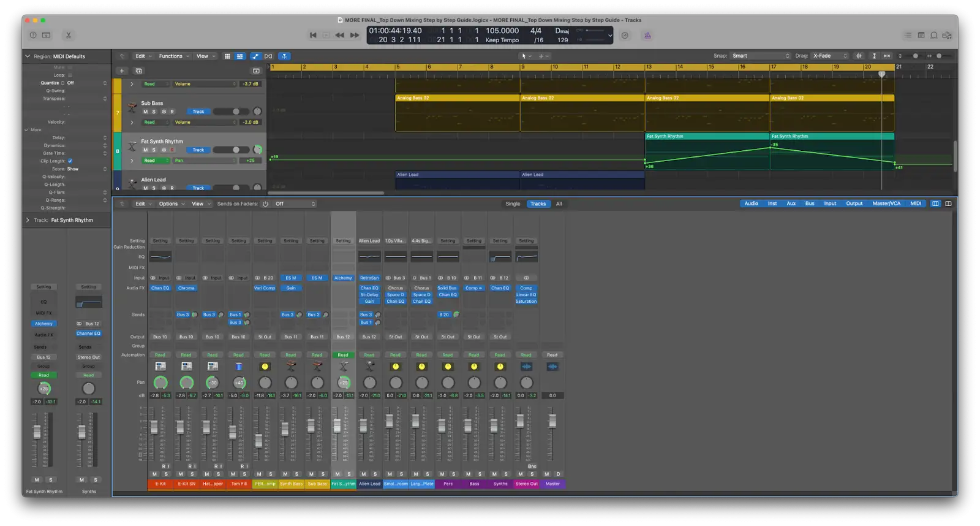The image size is (980, 526).
Task: Click the Alchemy instrument slot in mixer
Action: pos(343,278)
